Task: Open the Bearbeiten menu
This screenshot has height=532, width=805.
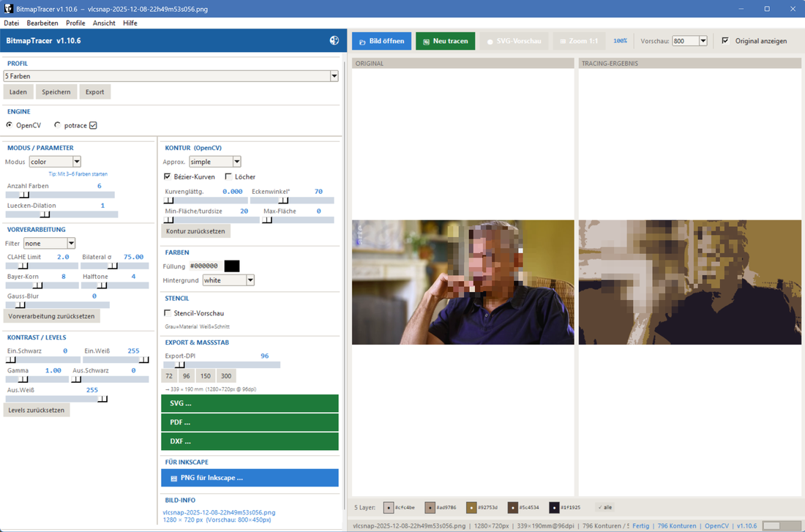Action: [42, 23]
